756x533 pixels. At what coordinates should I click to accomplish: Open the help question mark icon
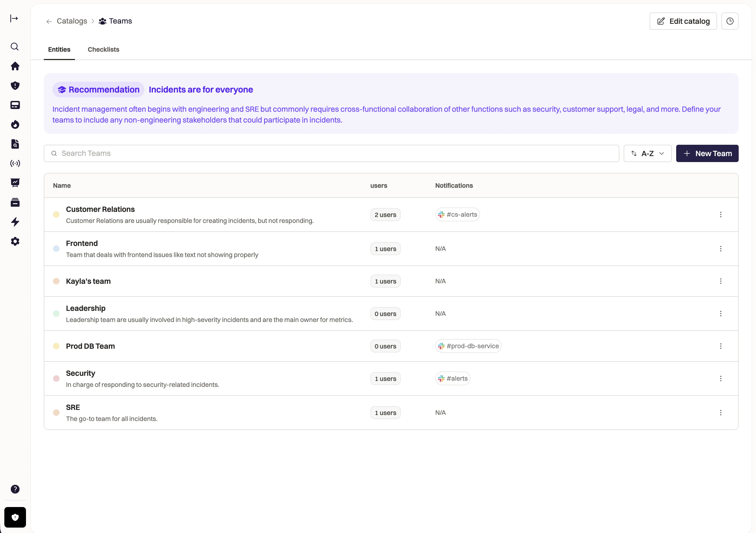15,489
